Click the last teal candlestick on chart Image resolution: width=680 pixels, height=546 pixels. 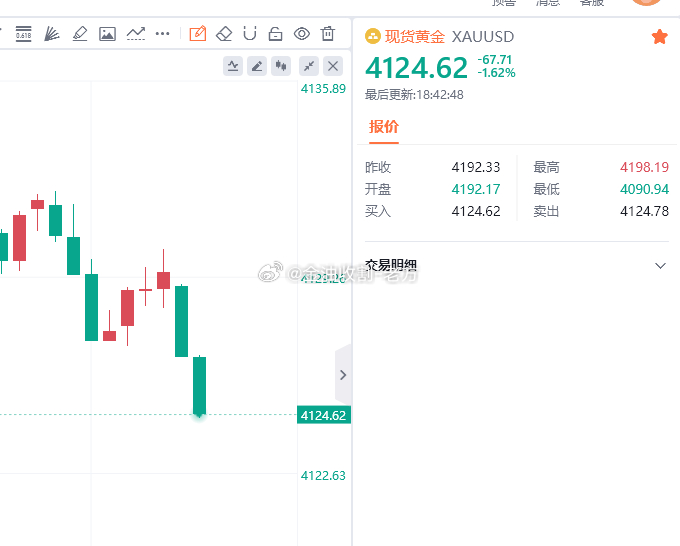[199, 386]
